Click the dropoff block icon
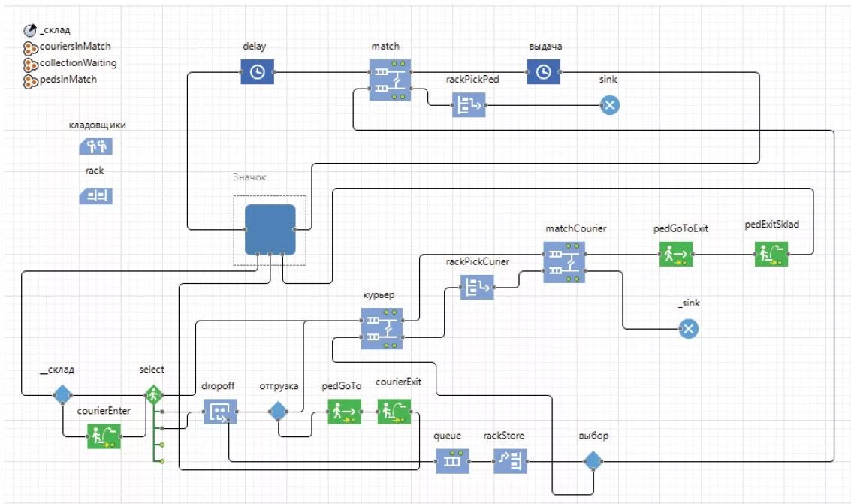This screenshot has height=504, width=851. 220,412
